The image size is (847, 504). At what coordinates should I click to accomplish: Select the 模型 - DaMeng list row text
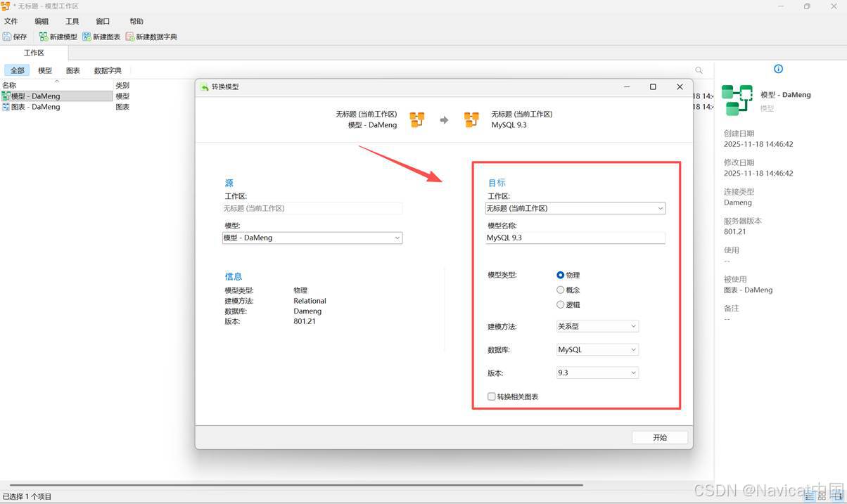coord(36,96)
